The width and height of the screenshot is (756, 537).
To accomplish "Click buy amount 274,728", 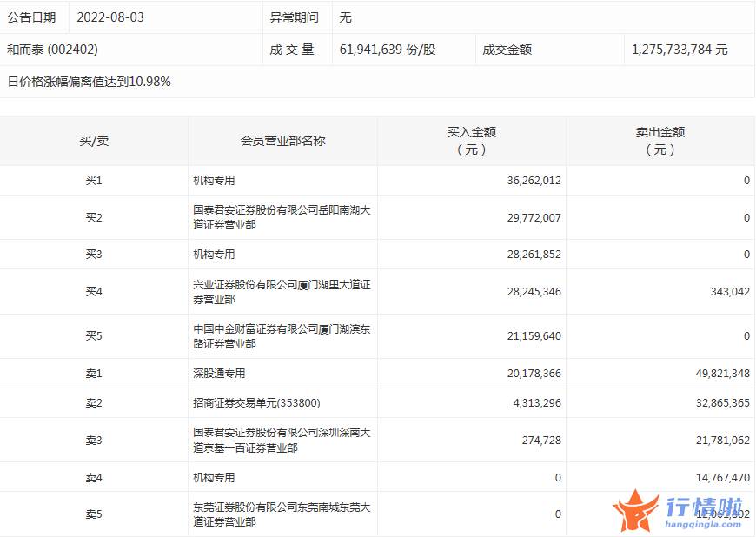I will coord(542,440).
